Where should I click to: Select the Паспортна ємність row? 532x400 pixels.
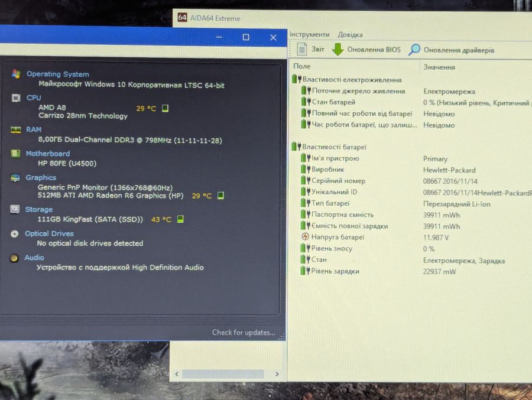click(342, 214)
